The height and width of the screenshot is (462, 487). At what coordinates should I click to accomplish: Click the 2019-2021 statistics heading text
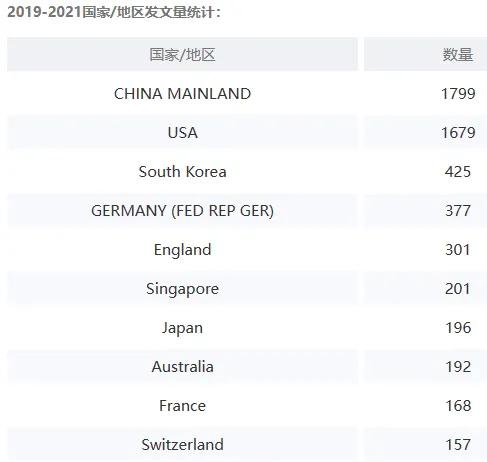114,12
